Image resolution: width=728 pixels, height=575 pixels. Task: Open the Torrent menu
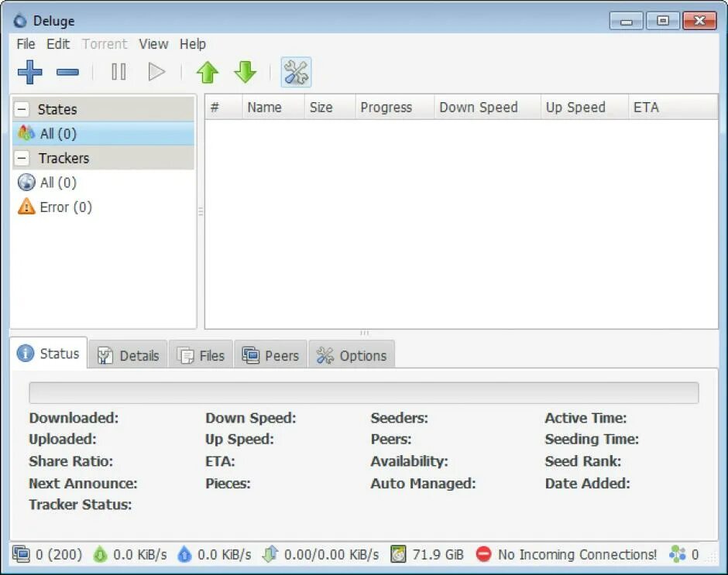pos(105,44)
